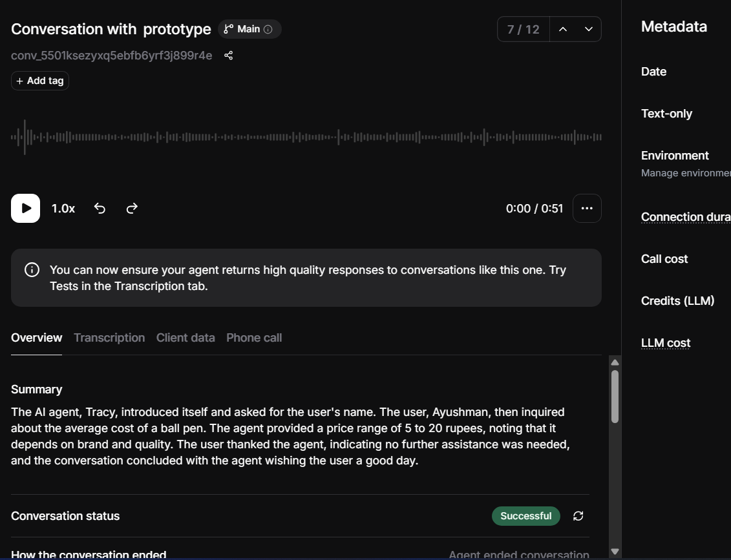The height and width of the screenshot is (560, 731).
Task: Go to previous conversation with up chevron
Action: tap(563, 29)
